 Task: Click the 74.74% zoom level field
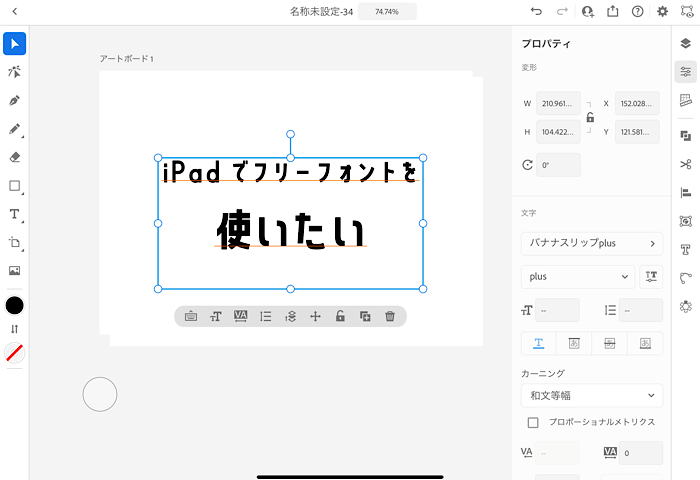(x=387, y=12)
